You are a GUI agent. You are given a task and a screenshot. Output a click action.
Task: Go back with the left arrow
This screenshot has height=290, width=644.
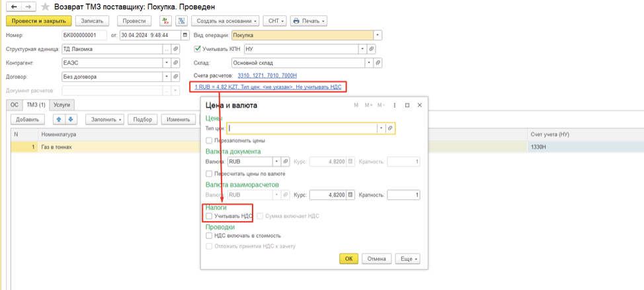click(x=13, y=7)
